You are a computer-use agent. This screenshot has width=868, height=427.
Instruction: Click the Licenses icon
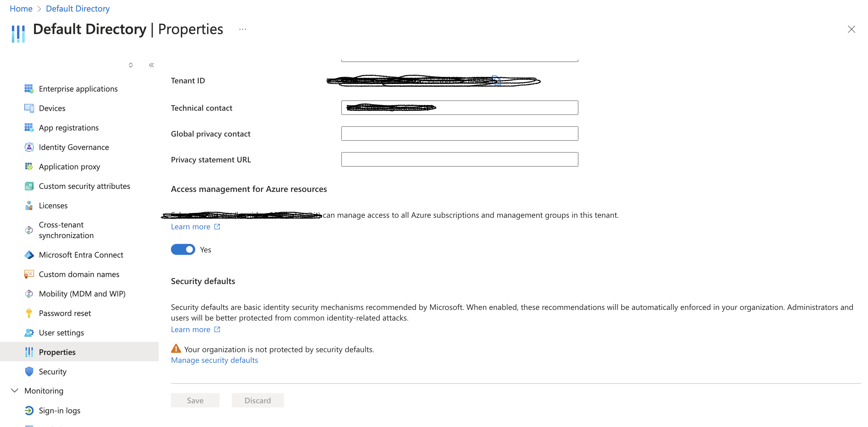[x=29, y=206]
